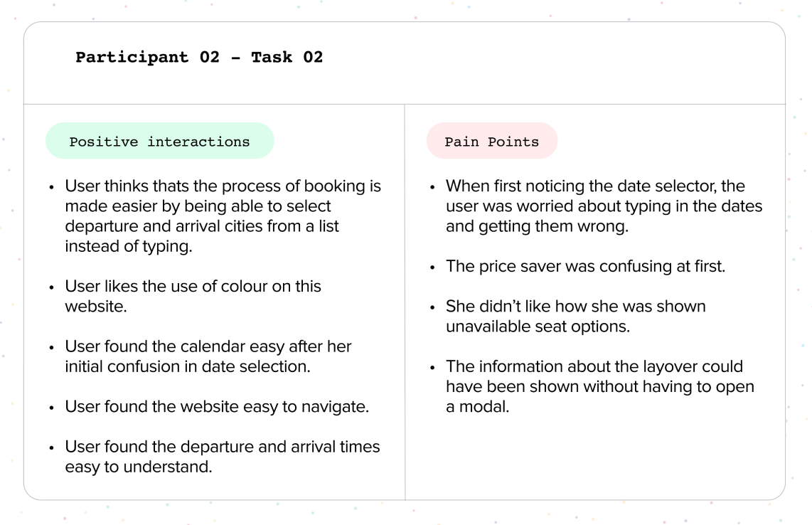Click the Participant 02 – Task 02 heading

click(199, 57)
